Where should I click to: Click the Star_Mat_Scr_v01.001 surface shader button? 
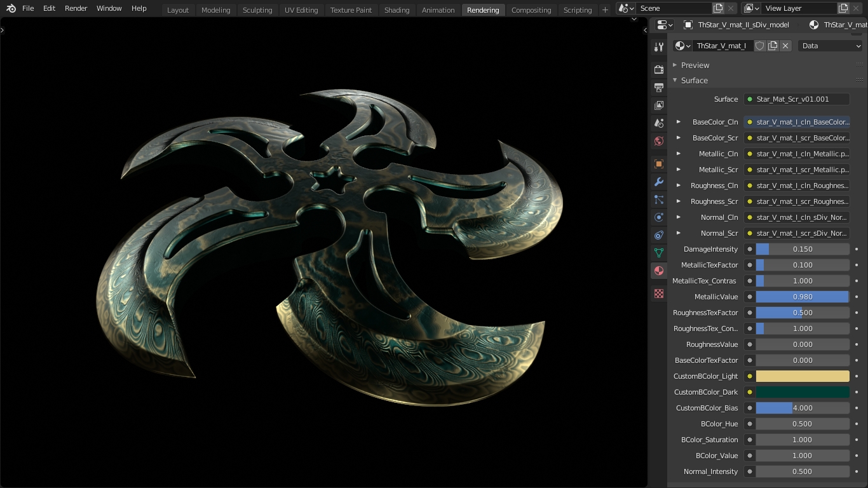(x=797, y=99)
